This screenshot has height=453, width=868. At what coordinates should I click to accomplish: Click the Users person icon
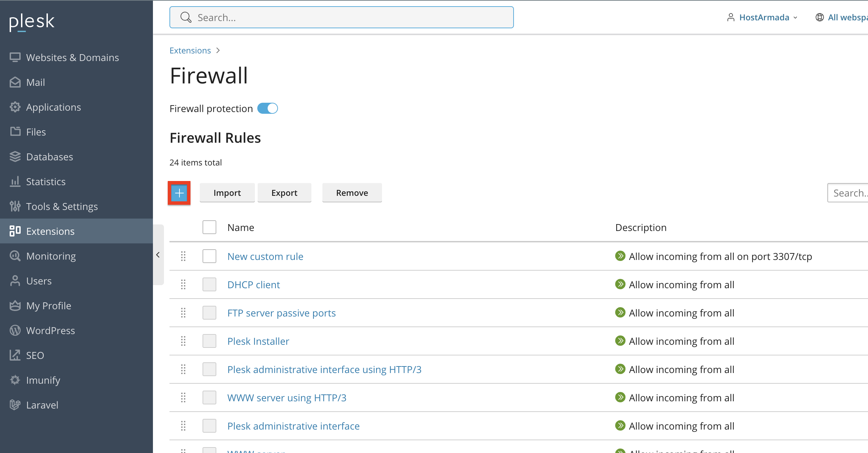pos(15,281)
